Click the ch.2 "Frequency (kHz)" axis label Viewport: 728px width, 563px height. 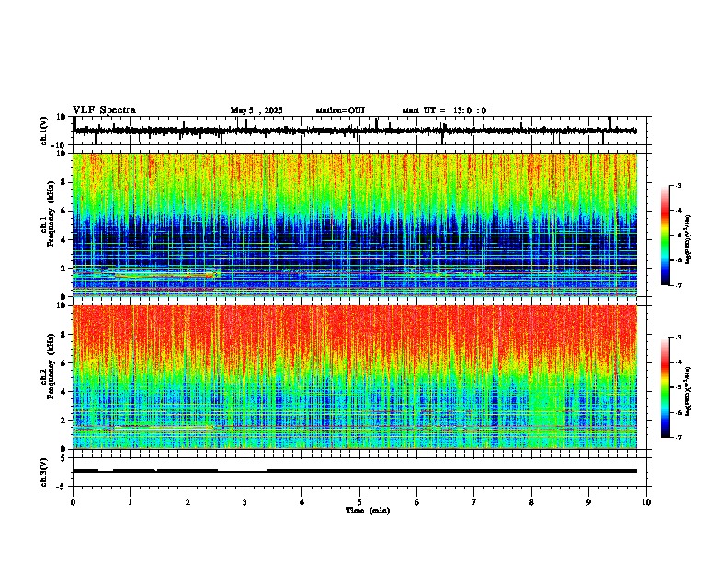pos(51,366)
